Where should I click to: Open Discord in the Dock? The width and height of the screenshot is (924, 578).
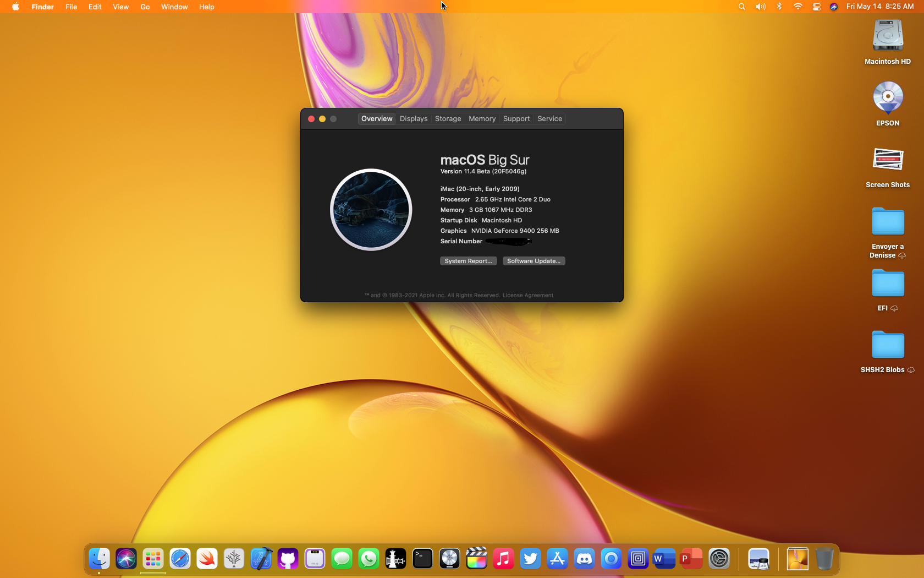[584, 559]
